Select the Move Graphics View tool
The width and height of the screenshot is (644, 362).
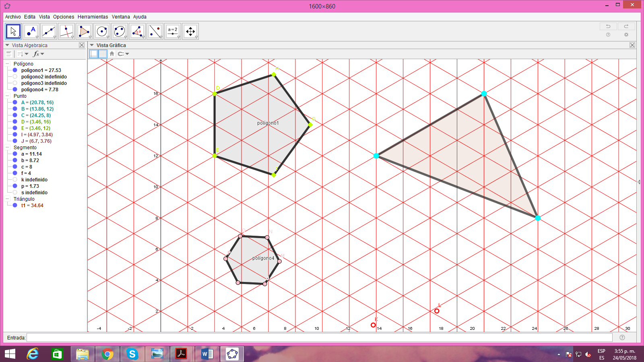pyautogui.click(x=190, y=31)
